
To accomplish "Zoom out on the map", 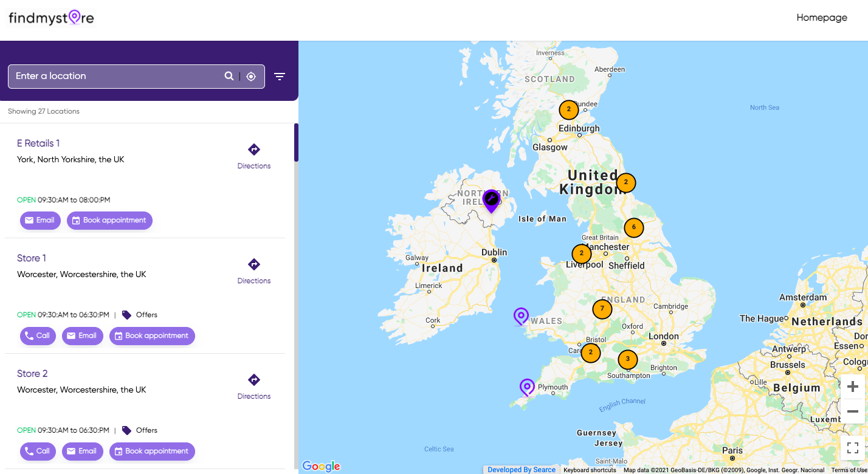I will pos(852,411).
